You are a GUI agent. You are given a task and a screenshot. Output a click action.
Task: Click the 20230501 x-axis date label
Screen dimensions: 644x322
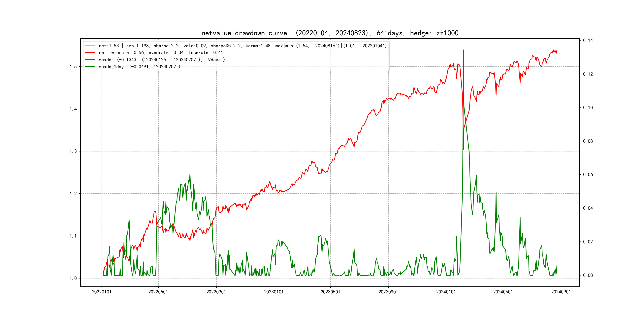pos(330,292)
